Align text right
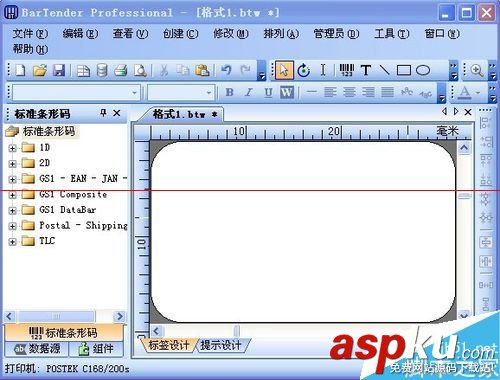Image resolution: width=500 pixels, height=380 pixels. coord(368,92)
